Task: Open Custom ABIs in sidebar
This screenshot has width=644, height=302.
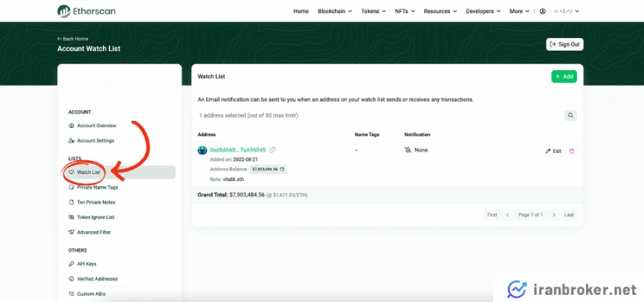Action: [87, 294]
